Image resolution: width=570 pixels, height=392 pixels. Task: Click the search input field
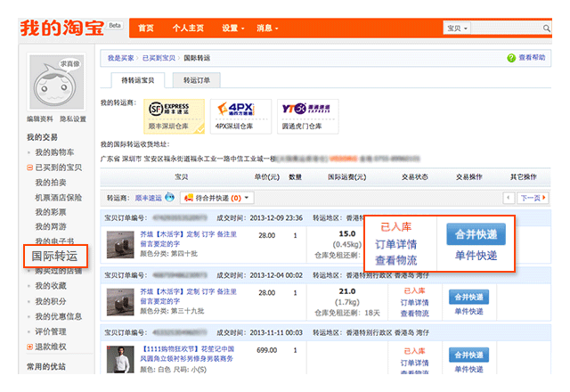point(507,28)
